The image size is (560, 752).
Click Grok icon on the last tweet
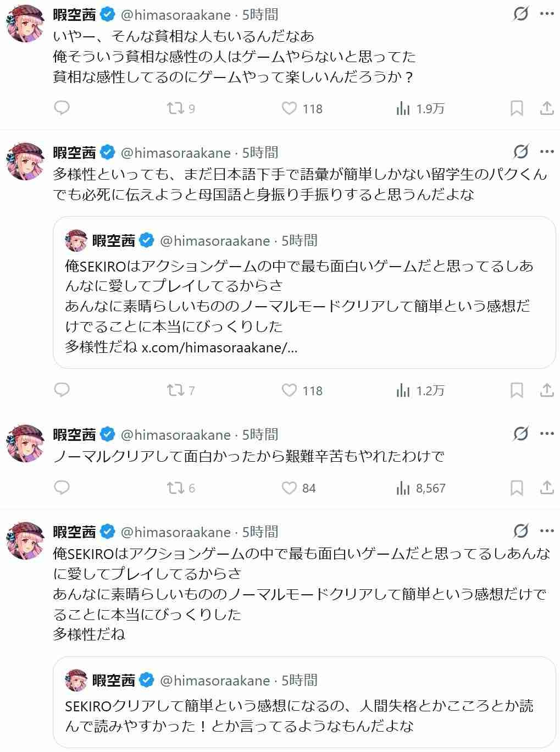[520, 531]
